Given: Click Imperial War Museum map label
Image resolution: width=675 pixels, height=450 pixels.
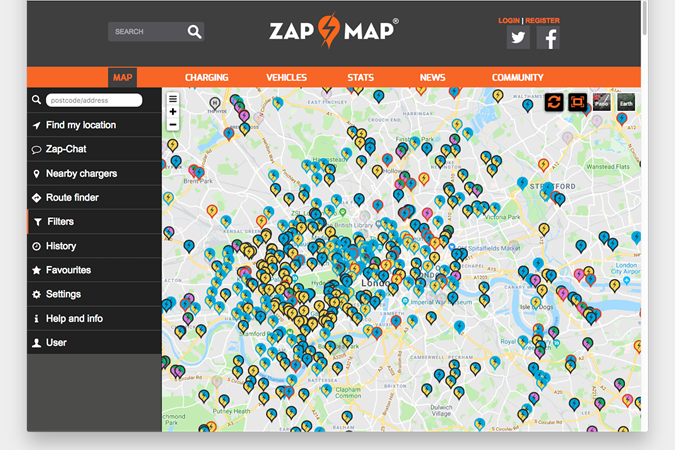Looking at the screenshot, I should (x=441, y=302).
